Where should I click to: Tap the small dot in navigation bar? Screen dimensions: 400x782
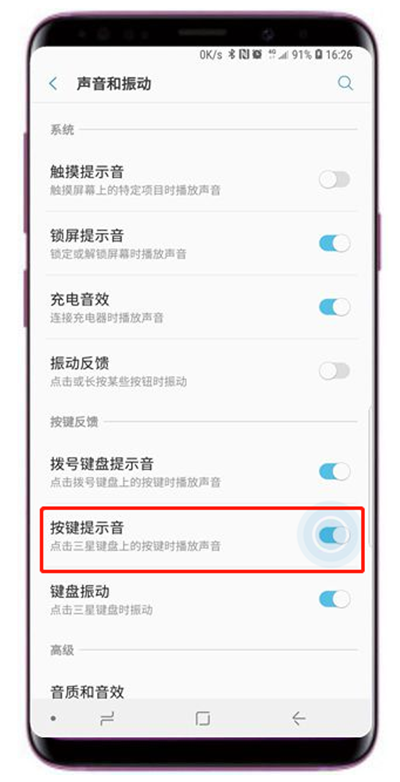[x=53, y=719]
